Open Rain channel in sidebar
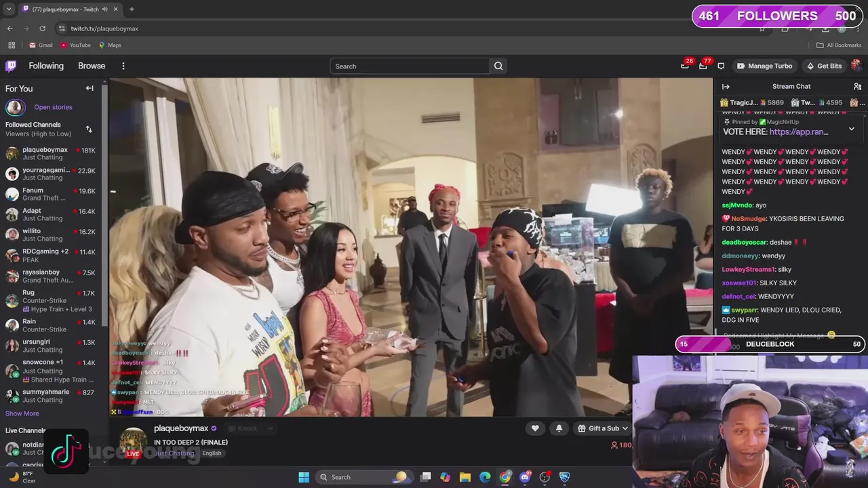This screenshot has width=868, height=488. (x=51, y=325)
